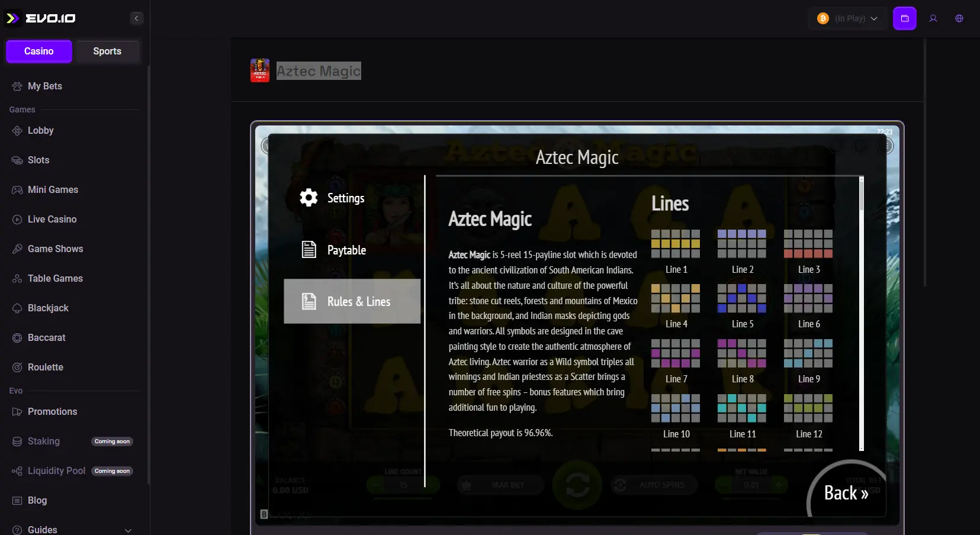Select the Rules & Lines tab
Viewport: 980px width, 535px height.
(x=352, y=301)
